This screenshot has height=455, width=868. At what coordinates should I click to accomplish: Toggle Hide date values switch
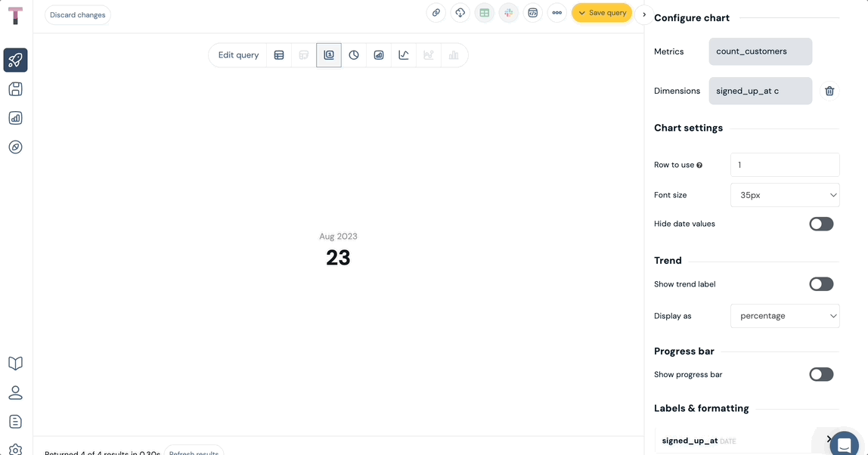[821, 224]
